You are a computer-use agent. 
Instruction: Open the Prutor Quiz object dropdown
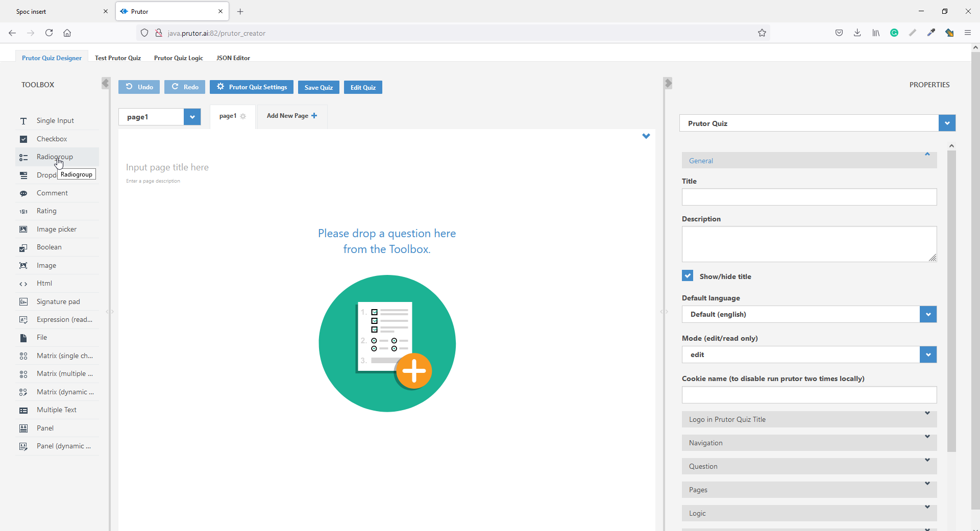[947, 123]
